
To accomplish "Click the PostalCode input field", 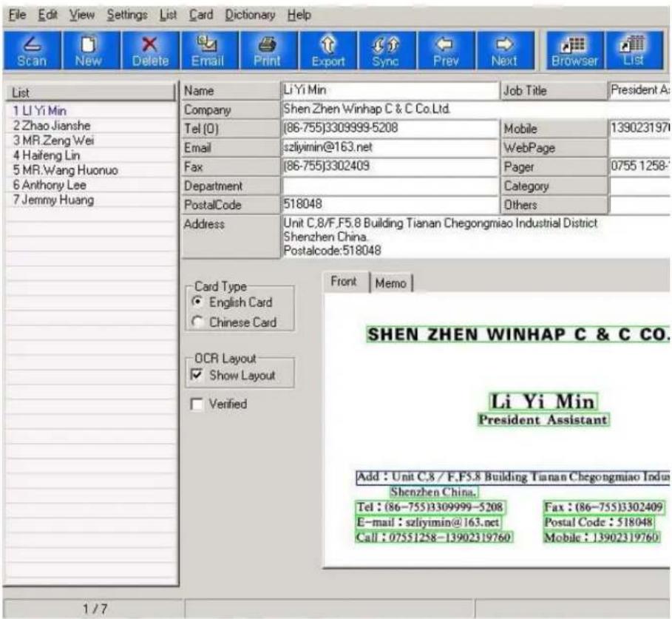I will coord(390,204).
